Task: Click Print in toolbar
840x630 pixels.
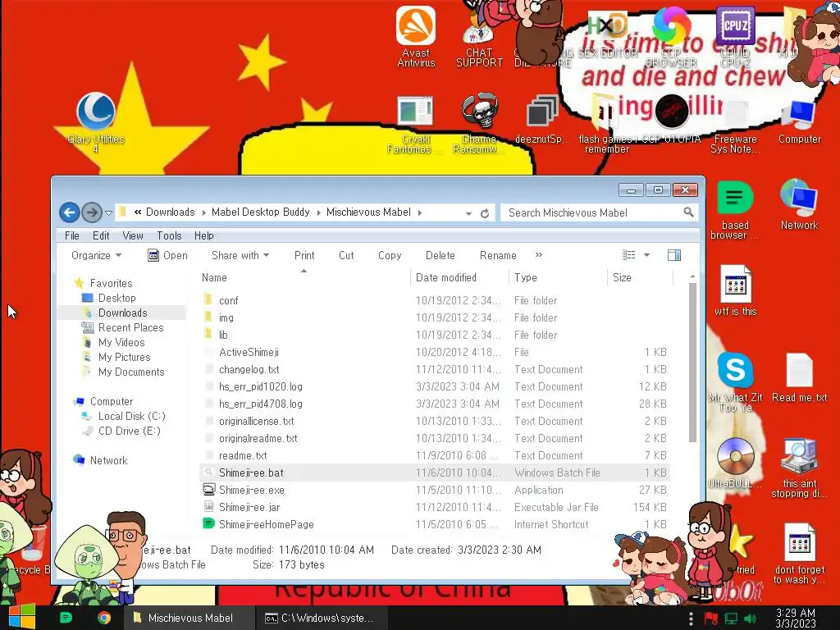Action: (x=304, y=256)
